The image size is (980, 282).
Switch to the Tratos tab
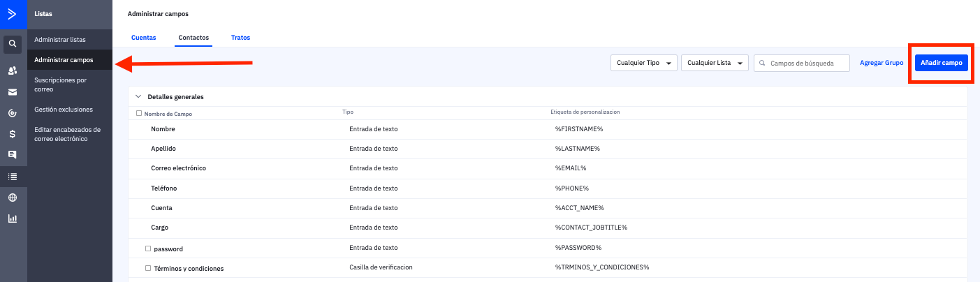click(x=240, y=38)
